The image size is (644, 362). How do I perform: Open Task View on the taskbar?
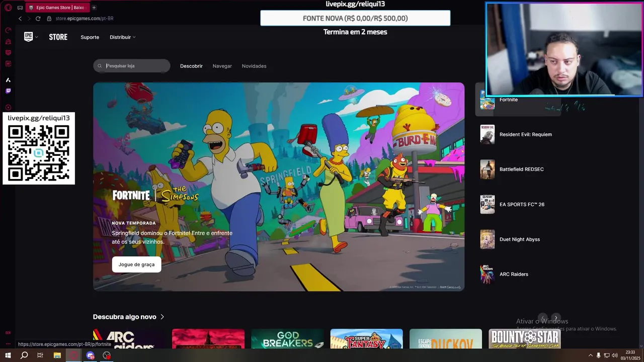pos(40,355)
